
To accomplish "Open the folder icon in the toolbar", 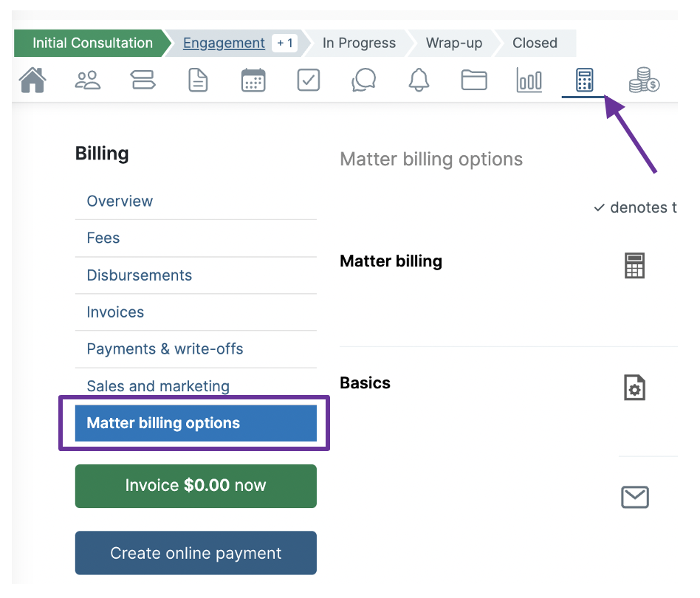I will tap(473, 80).
